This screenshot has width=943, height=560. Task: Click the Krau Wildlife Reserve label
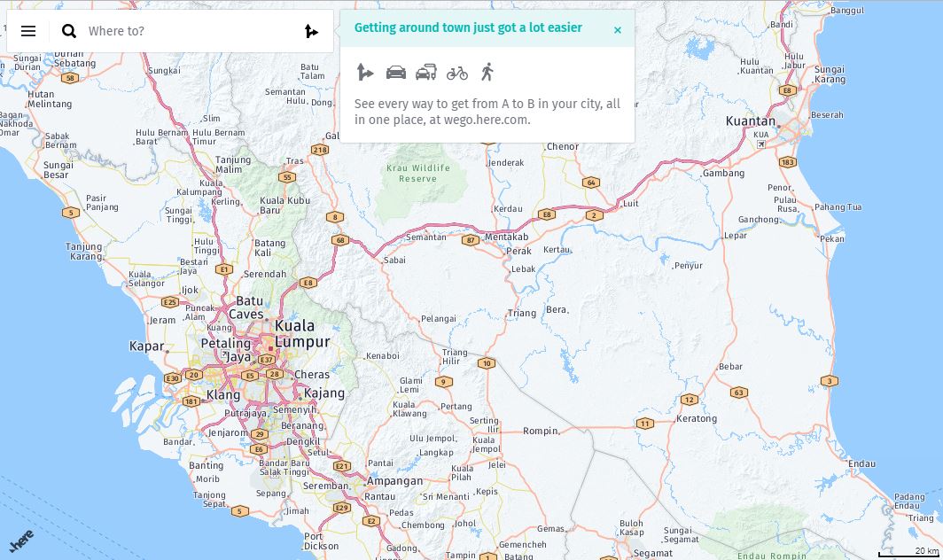click(x=417, y=173)
